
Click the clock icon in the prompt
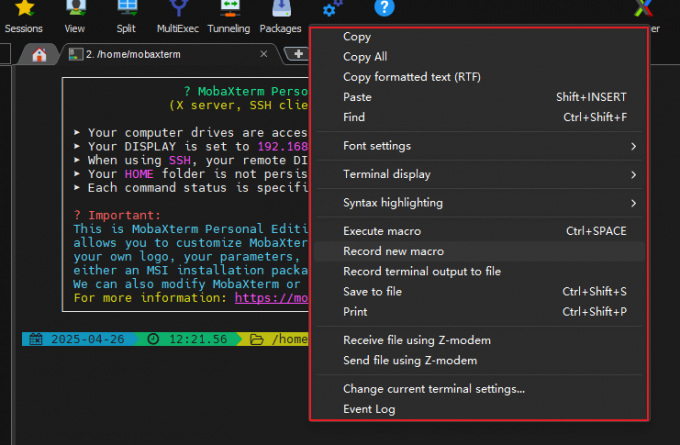pos(153,339)
